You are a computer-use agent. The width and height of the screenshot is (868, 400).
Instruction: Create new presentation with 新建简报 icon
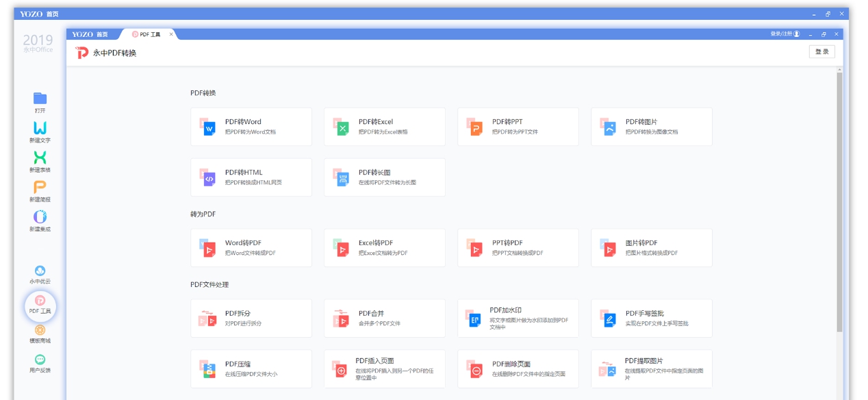[40, 187]
